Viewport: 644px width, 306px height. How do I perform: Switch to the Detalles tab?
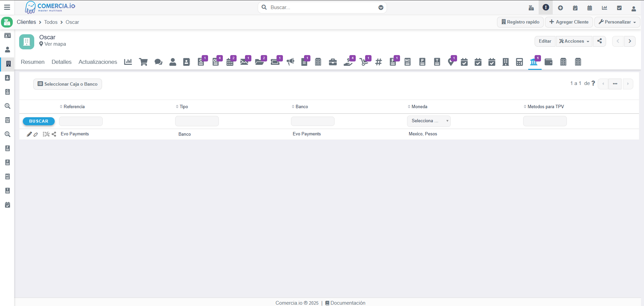pyautogui.click(x=61, y=62)
